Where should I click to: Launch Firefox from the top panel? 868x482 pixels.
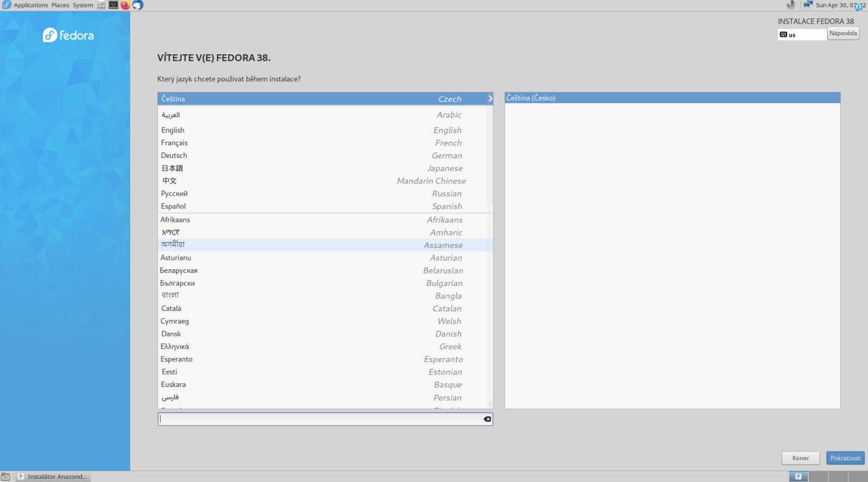point(125,5)
